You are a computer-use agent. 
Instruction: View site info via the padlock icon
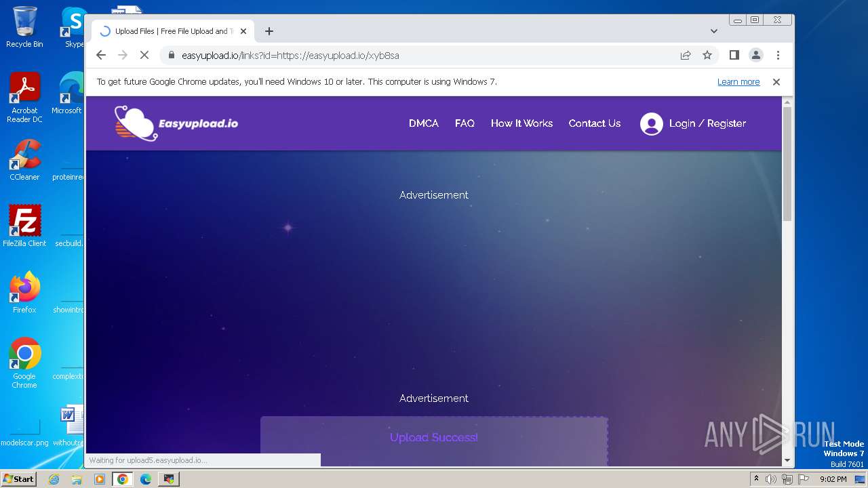pos(172,56)
